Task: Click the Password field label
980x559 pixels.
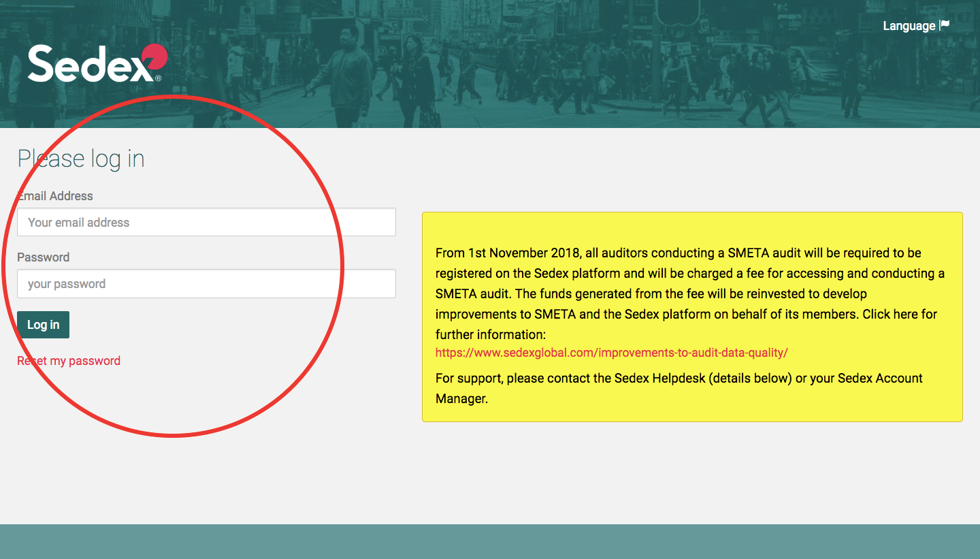Action: pyautogui.click(x=44, y=257)
